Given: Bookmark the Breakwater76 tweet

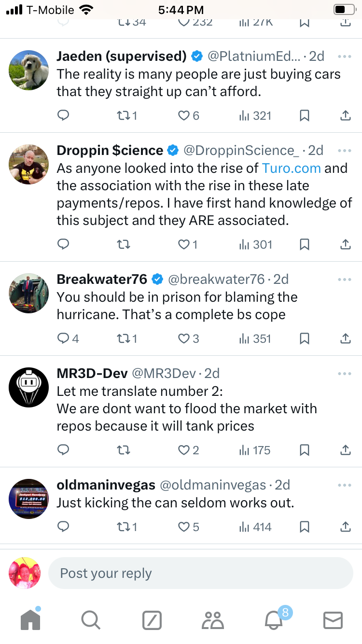Looking at the screenshot, I should [304, 339].
